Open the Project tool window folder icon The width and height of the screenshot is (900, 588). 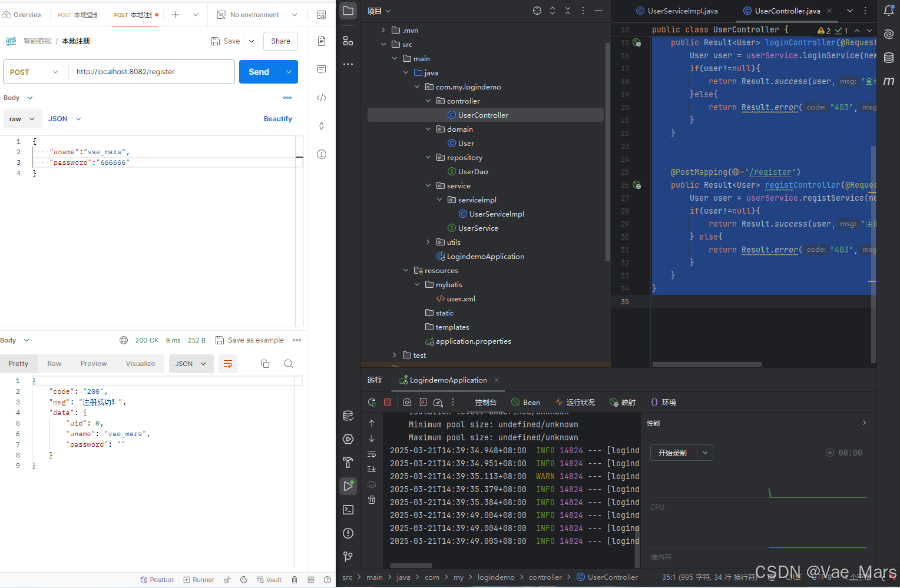[x=348, y=11]
